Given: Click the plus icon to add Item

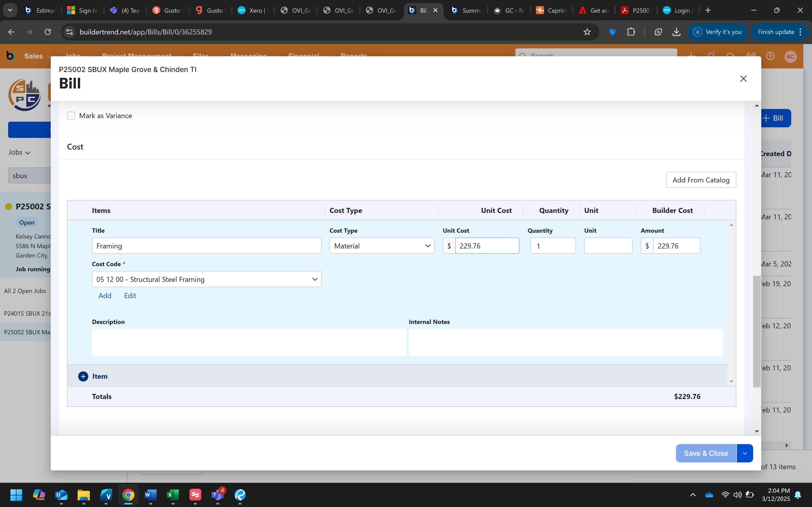Looking at the screenshot, I should point(83,376).
